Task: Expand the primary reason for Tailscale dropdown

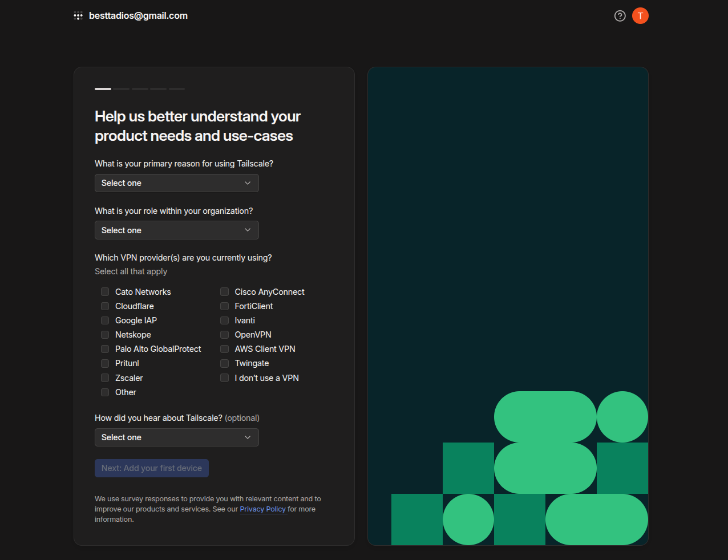Action: click(x=176, y=183)
